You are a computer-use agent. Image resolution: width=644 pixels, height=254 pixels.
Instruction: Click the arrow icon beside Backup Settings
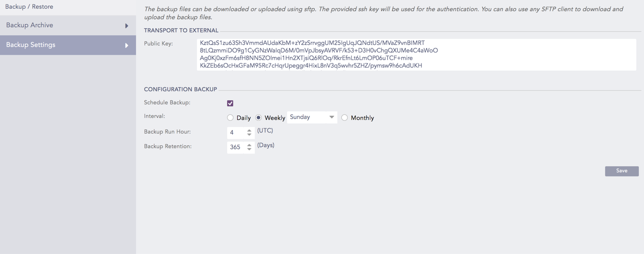coord(126,45)
